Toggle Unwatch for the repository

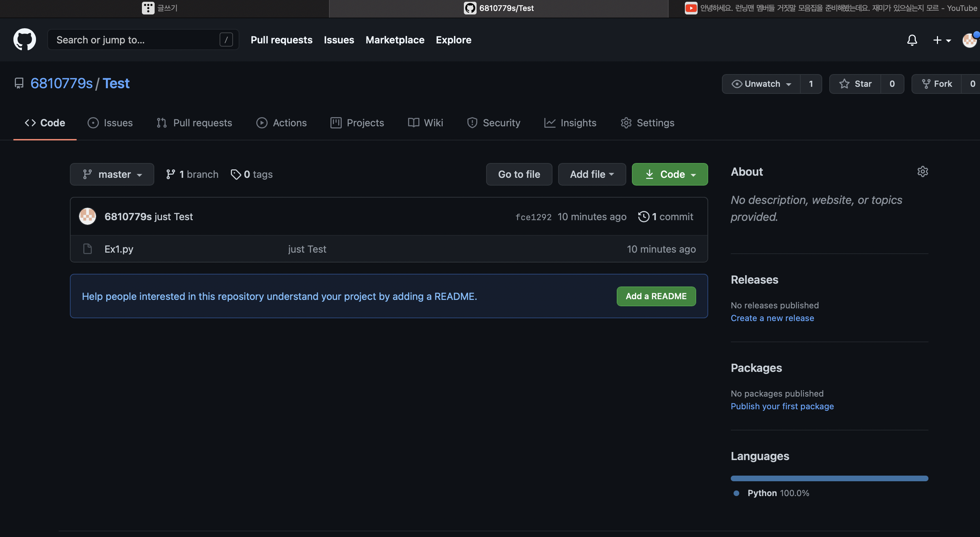761,84
